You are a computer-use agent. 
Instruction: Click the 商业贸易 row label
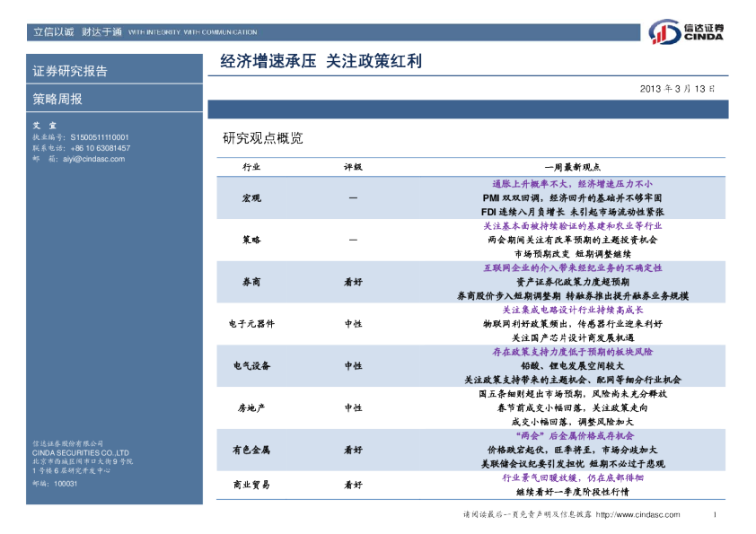tap(251, 485)
